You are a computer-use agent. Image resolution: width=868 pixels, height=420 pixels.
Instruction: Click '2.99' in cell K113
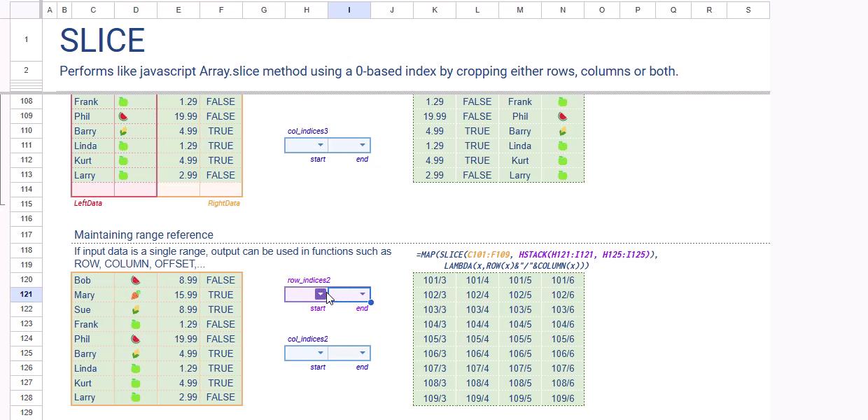coord(435,175)
